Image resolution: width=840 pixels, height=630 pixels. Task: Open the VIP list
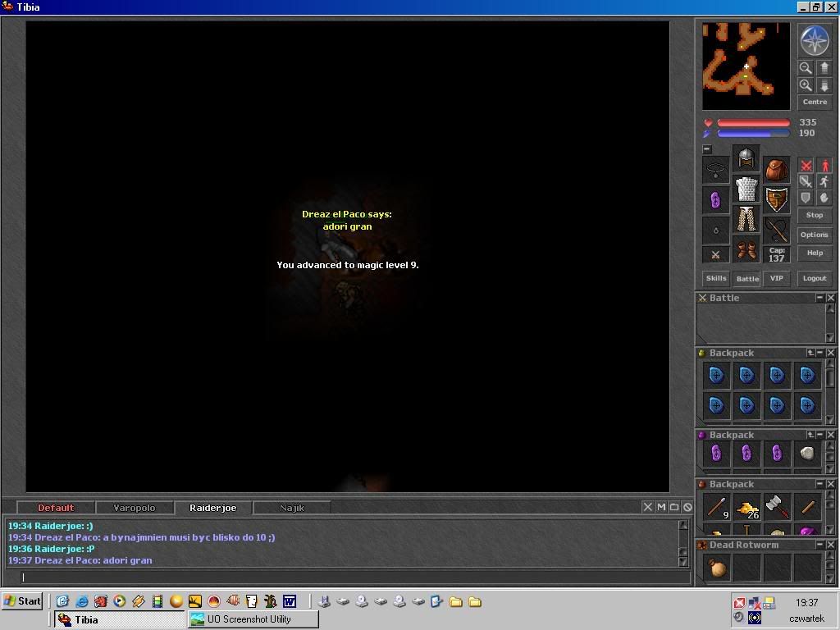777,279
